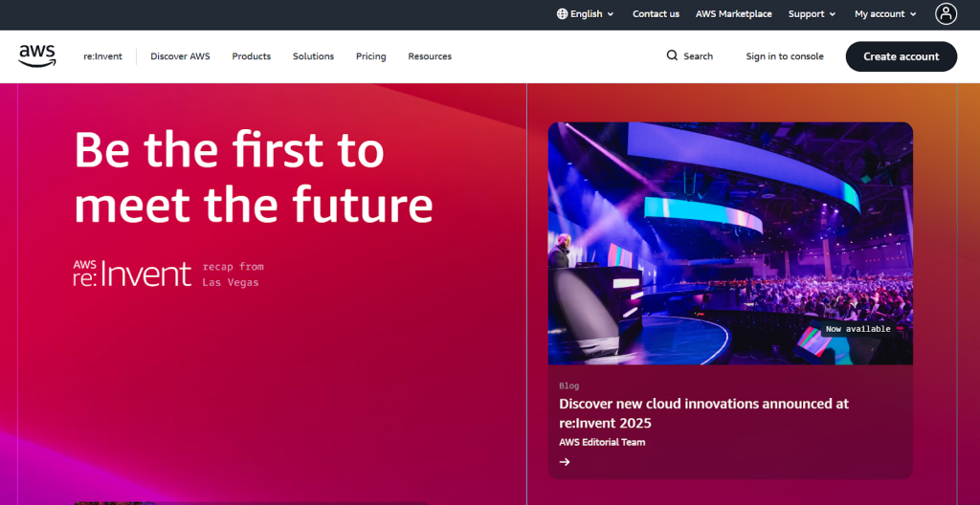This screenshot has height=505, width=980.
Task: Open the AWS Marketplace link
Action: click(734, 14)
